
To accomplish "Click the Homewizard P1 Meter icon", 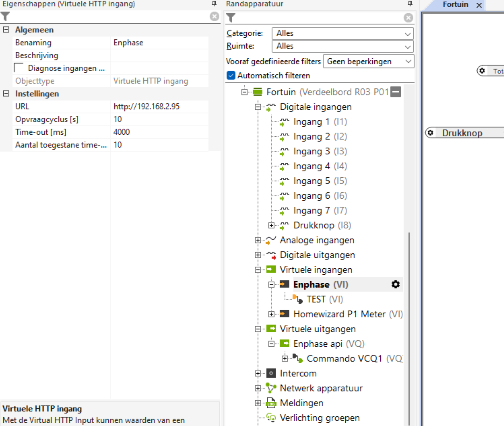I will [284, 314].
